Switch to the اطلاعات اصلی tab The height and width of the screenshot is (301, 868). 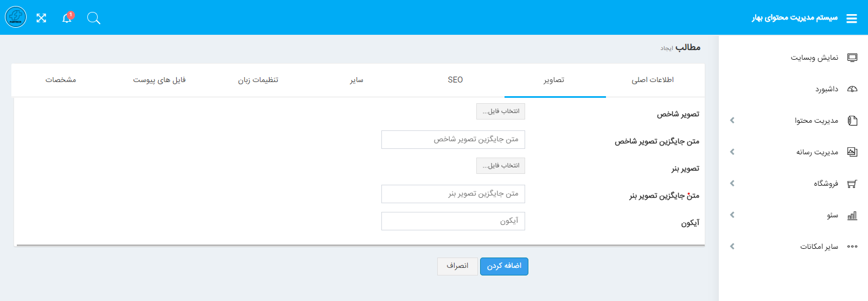tap(653, 80)
